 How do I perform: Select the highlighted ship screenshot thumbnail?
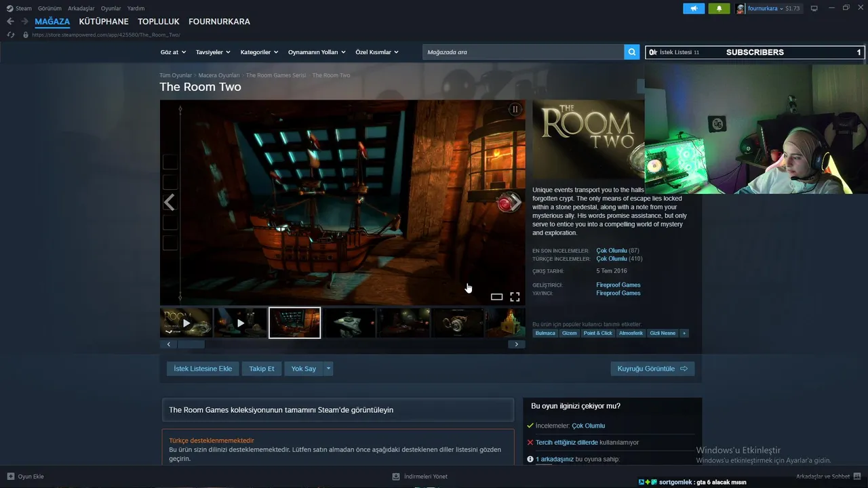coord(294,323)
